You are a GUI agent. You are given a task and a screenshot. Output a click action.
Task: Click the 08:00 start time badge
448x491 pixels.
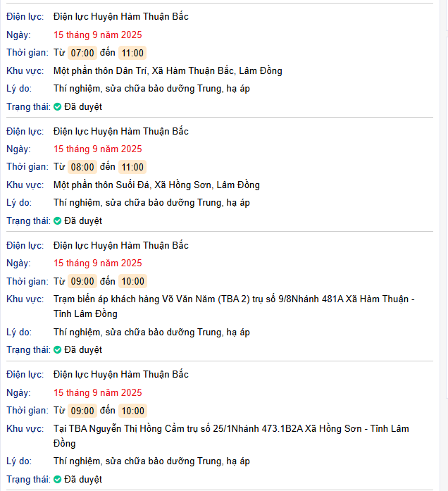pos(82,167)
